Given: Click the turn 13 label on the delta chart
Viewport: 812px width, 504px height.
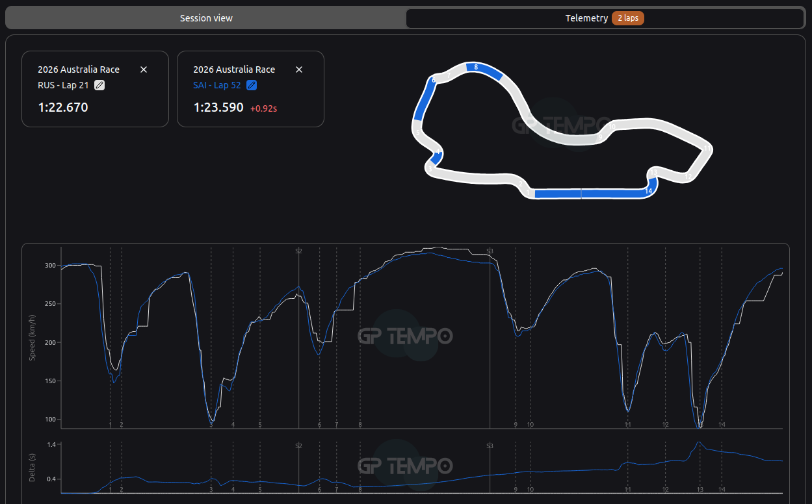Looking at the screenshot, I should [700, 489].
